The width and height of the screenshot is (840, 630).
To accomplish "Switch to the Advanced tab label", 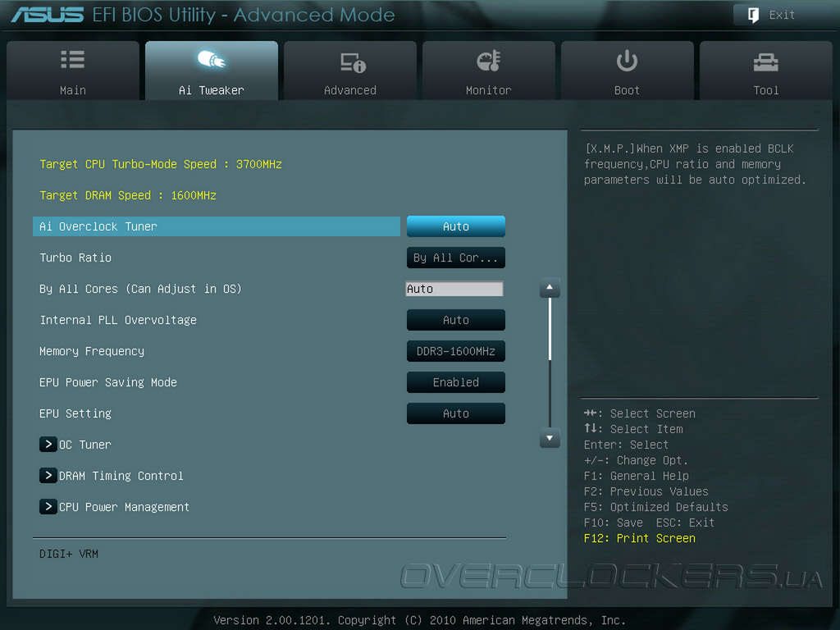I will 349,90.
